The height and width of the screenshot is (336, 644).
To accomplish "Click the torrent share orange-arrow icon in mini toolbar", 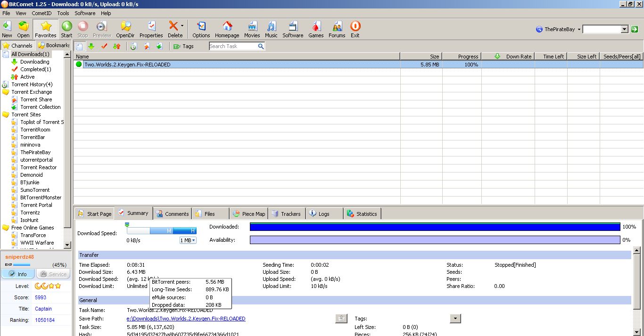I will click(147, 46).
